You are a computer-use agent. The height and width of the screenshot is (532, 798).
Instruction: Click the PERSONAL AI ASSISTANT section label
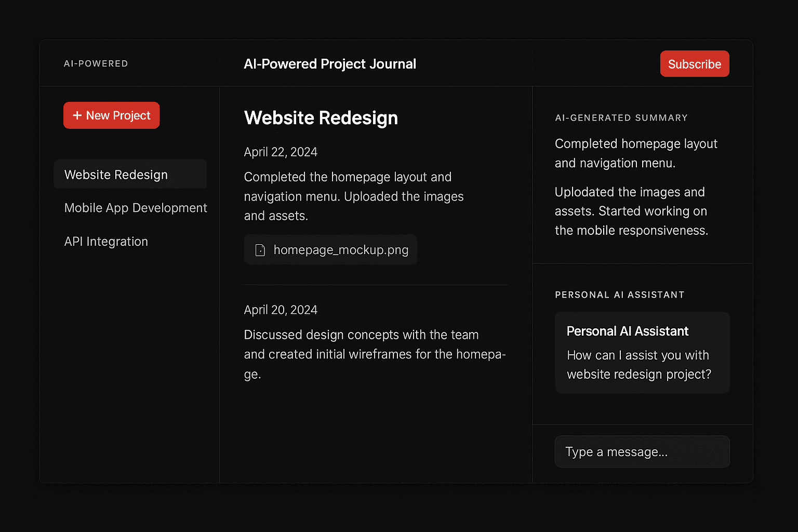point(619,295)
